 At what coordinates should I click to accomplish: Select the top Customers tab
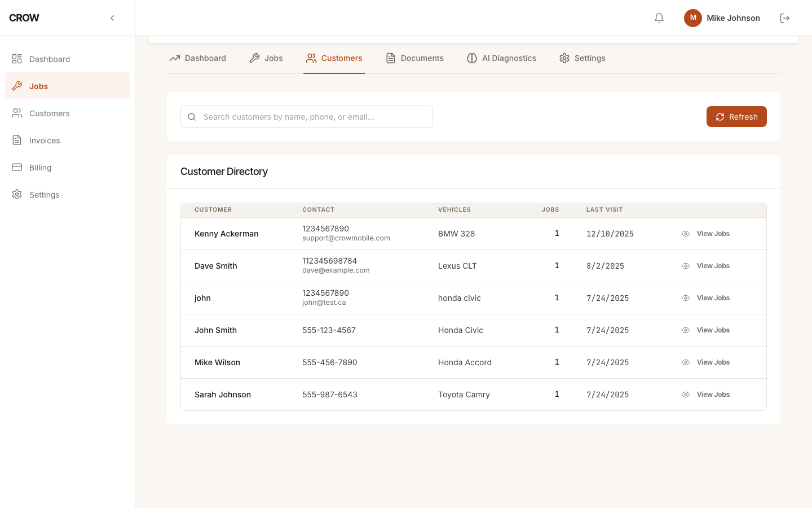click(334, 58)
